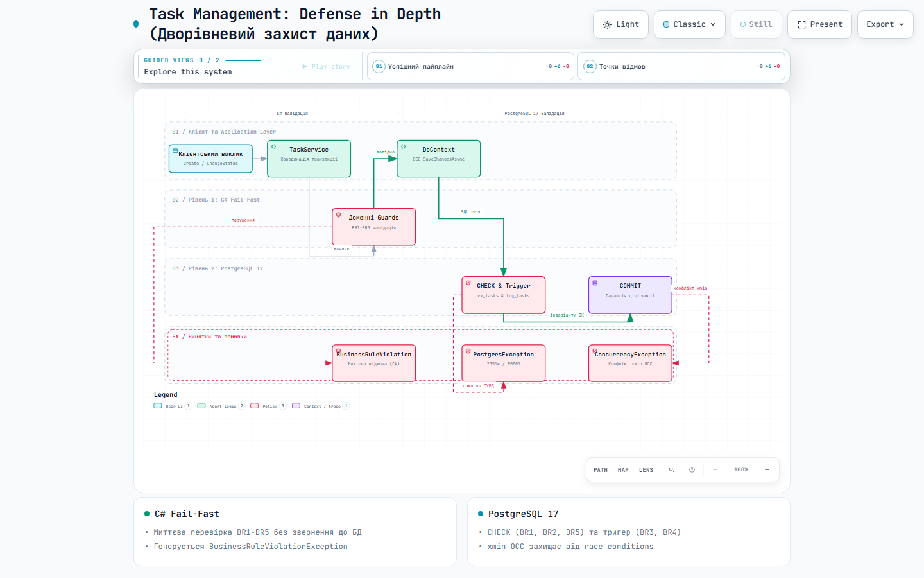
Task: Open diagram search magnifier
Action: pos(671,470)
